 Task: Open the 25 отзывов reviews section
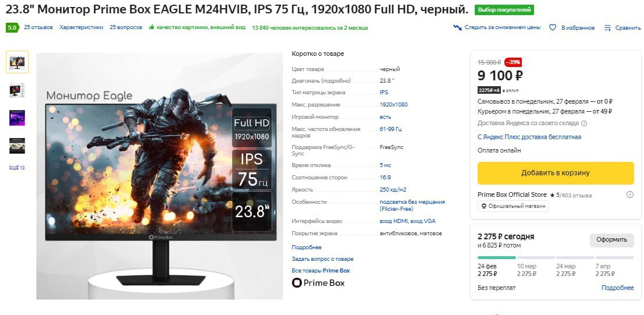coord(38,27)
